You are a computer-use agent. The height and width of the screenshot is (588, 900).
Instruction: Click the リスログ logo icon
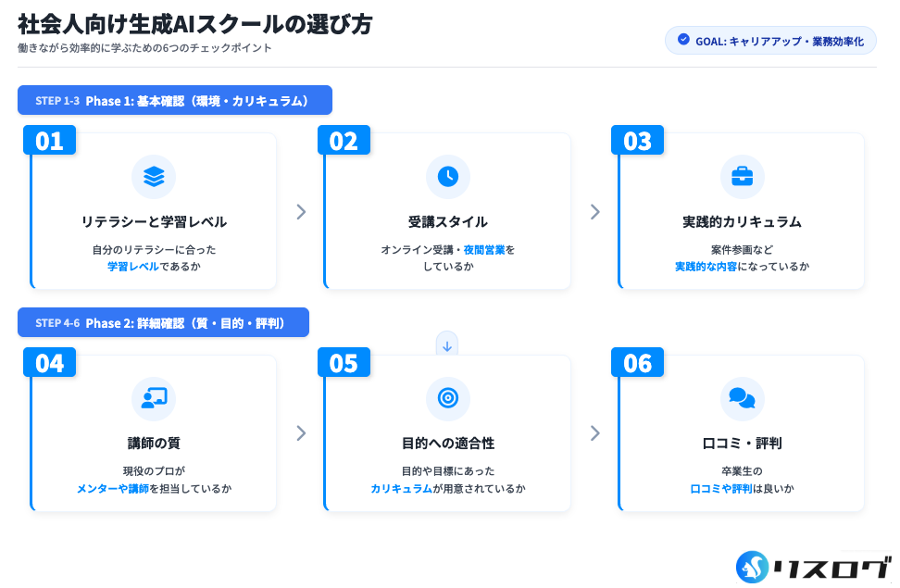(753, 567)
